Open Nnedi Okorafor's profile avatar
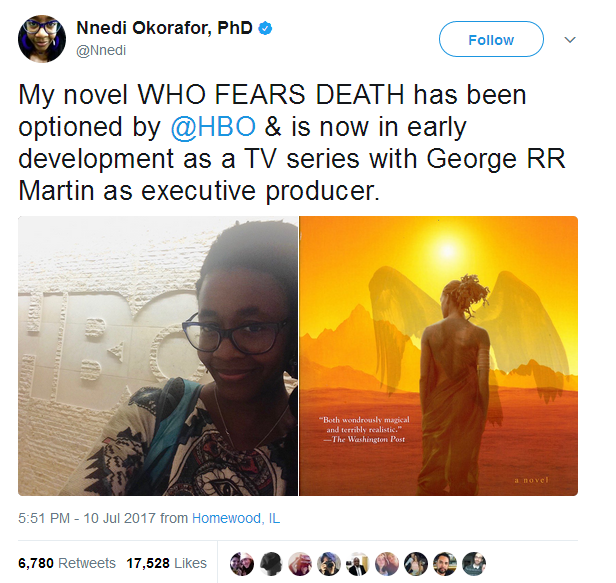The width and height of the screenshot is (616, 583). [x=42, y=39]
